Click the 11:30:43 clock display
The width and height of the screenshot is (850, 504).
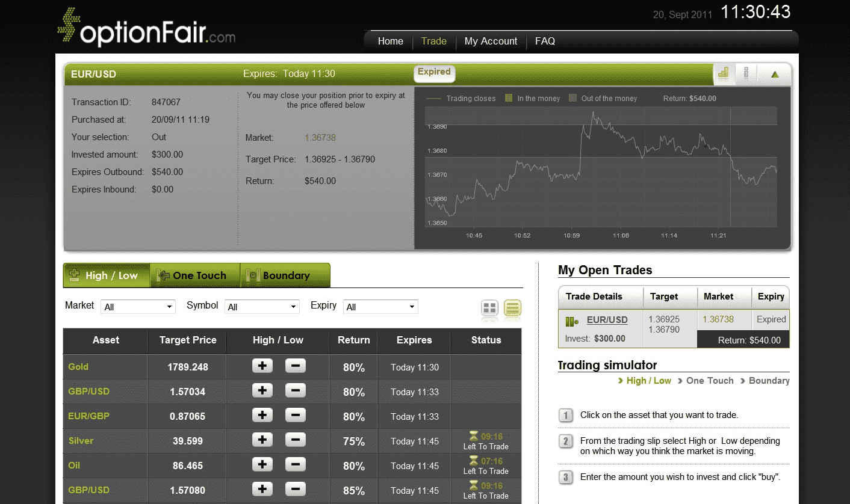756,12
